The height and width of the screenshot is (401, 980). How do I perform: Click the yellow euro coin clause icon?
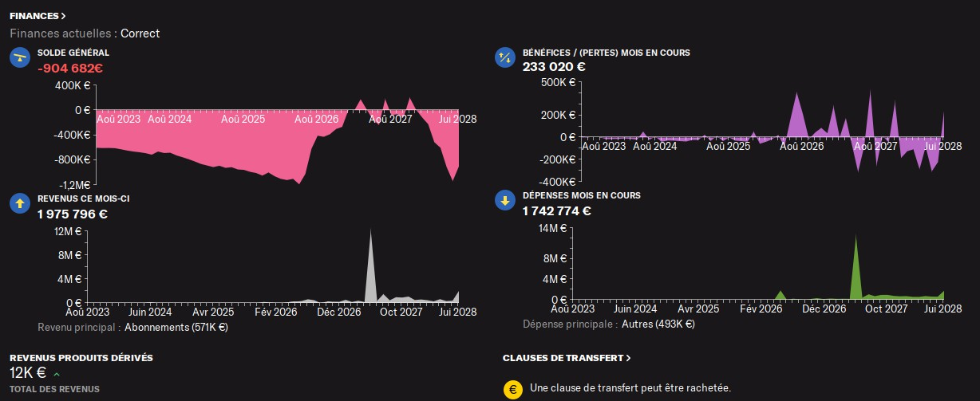[x=512, y=389]
